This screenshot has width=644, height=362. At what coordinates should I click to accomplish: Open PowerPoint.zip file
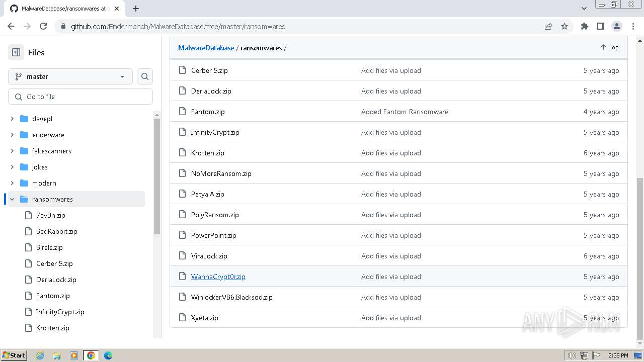[213, 235]
